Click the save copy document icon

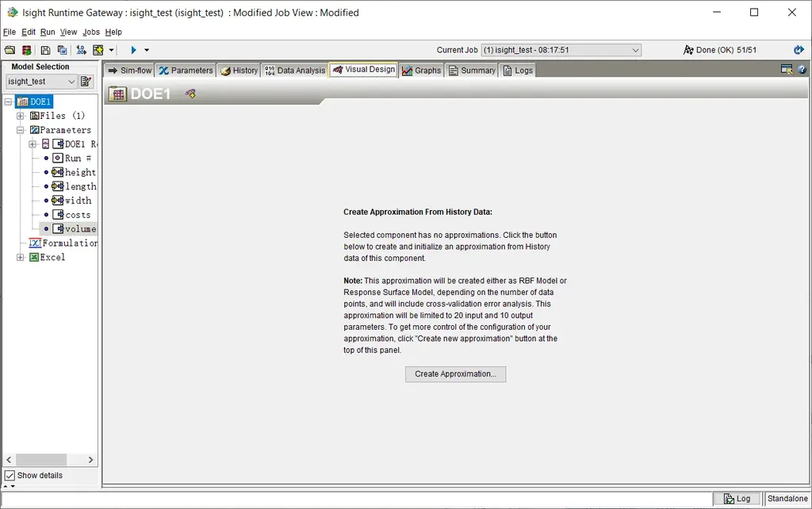pyautogui.click(x=62, y=50)
